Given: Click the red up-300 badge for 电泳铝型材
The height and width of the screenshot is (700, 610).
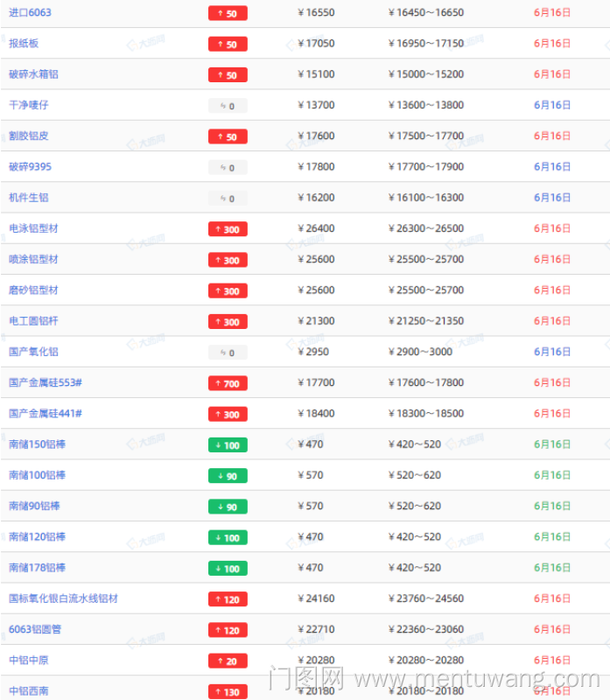Looking at the screenshot, I should [228, 229].
